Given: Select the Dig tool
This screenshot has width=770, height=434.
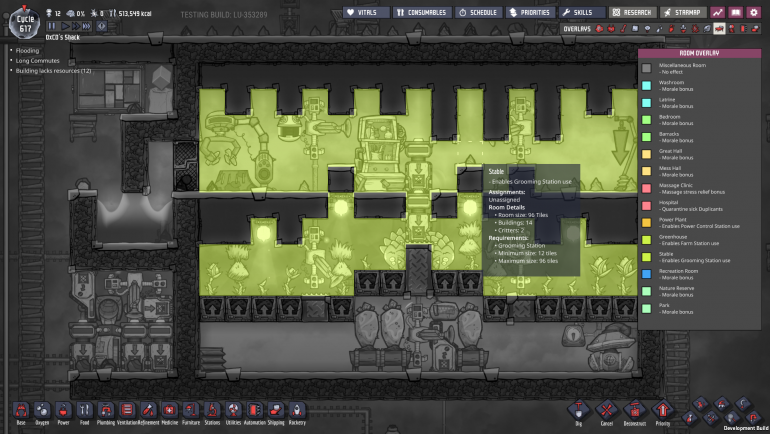Looking at the screenshot, I should pyautogui.click(x=578, y=409).
